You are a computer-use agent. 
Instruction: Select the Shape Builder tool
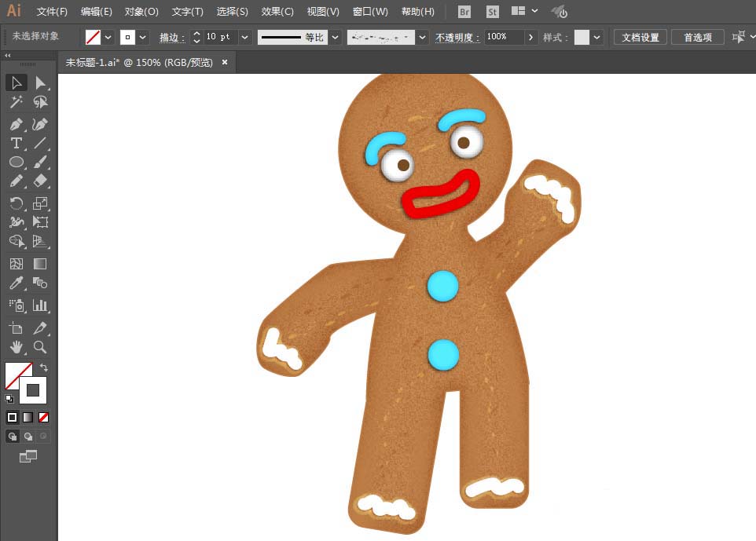(x=17, y=241)
